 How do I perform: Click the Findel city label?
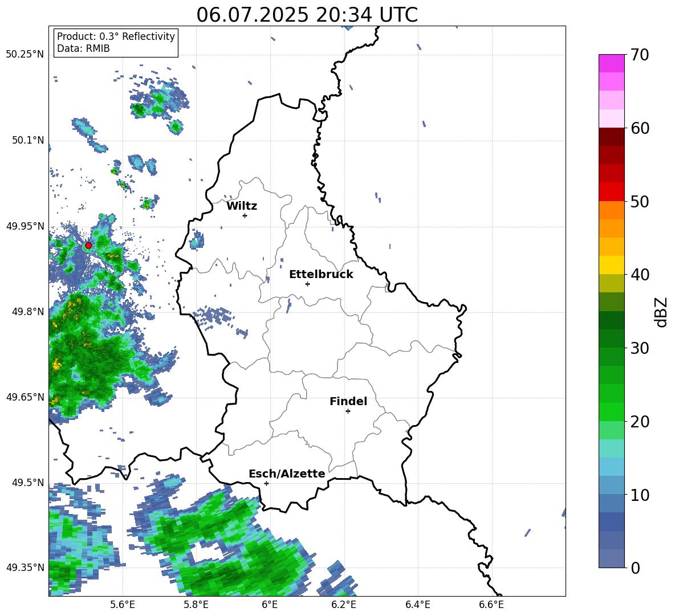(x=348, y=401)
